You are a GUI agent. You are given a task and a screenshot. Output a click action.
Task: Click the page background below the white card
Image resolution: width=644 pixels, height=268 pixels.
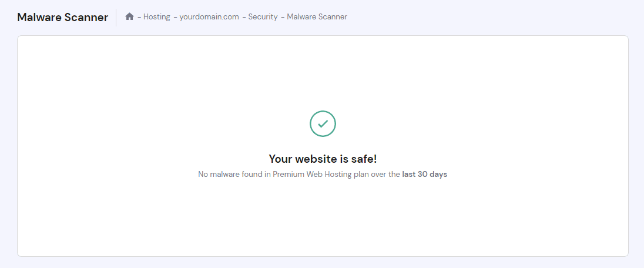click(323, 263)
